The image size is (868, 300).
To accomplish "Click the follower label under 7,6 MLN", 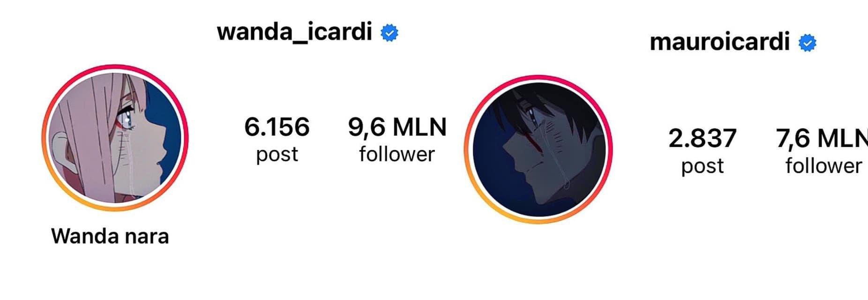I will 823,165.
